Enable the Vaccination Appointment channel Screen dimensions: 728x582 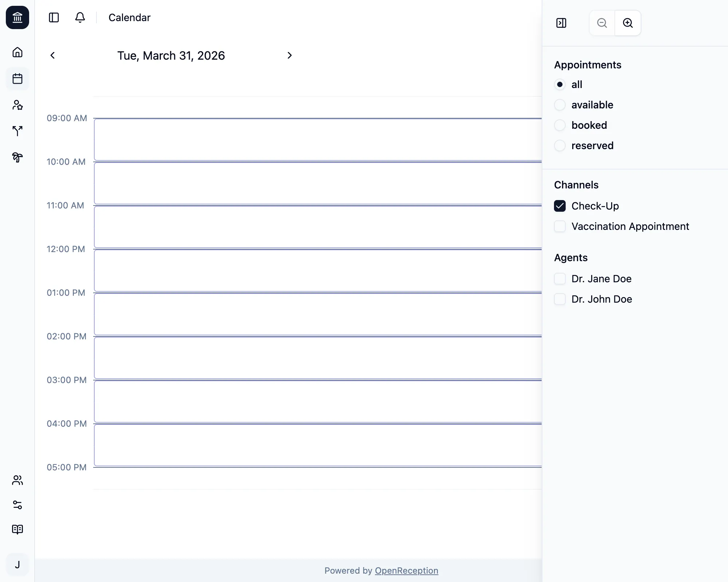tap(560, 226)
